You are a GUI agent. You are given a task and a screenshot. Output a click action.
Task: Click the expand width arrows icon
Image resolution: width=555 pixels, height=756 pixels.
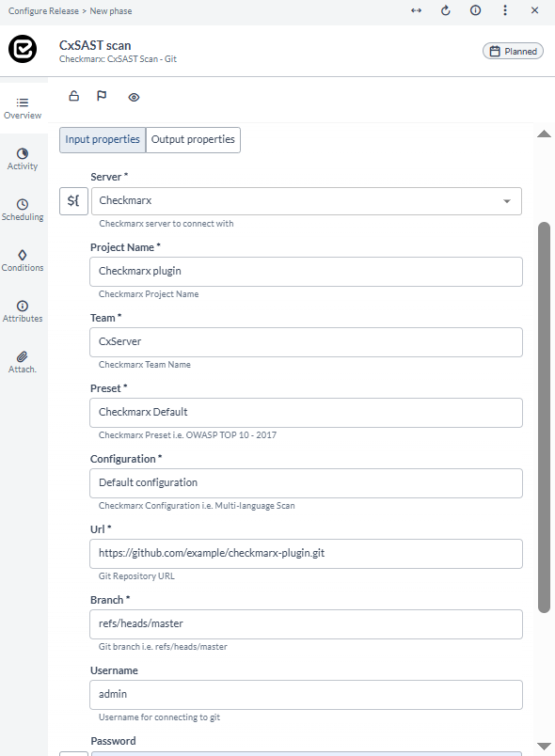416,10
